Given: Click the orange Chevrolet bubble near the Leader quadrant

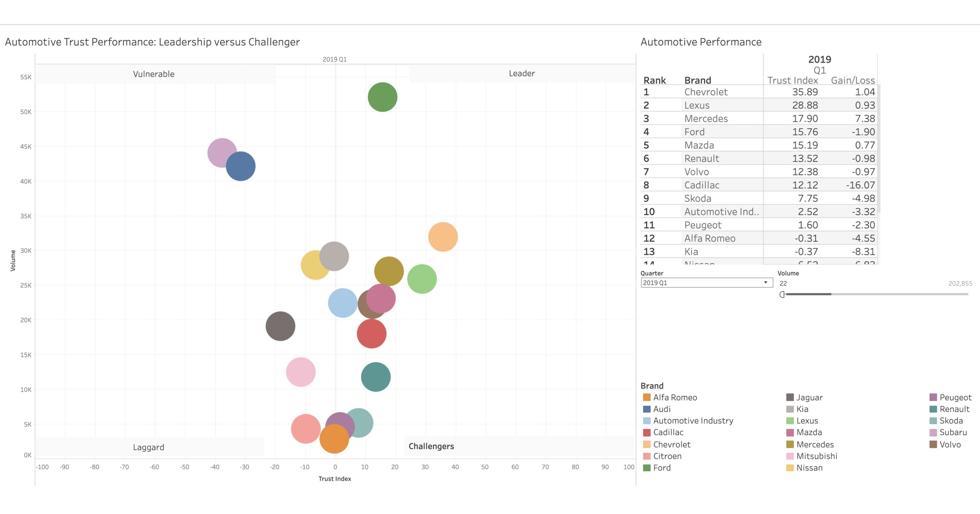Looking at the screenshot, I should [x=444, y=236].
